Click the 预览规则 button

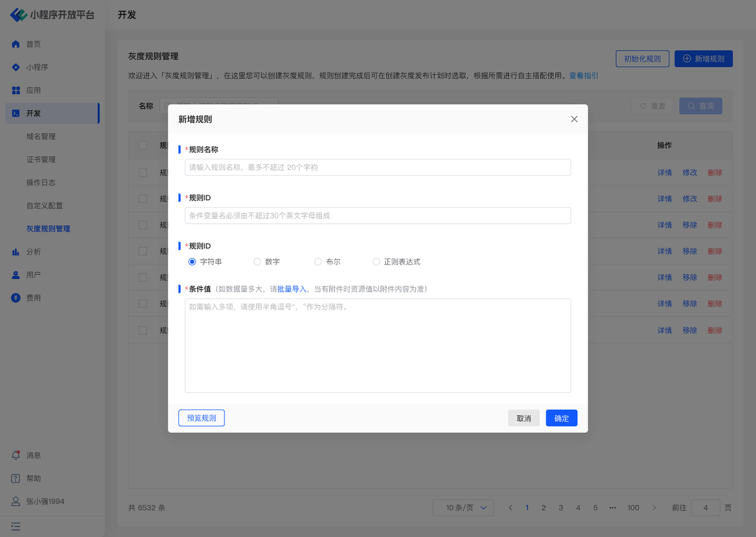point(201,418)
